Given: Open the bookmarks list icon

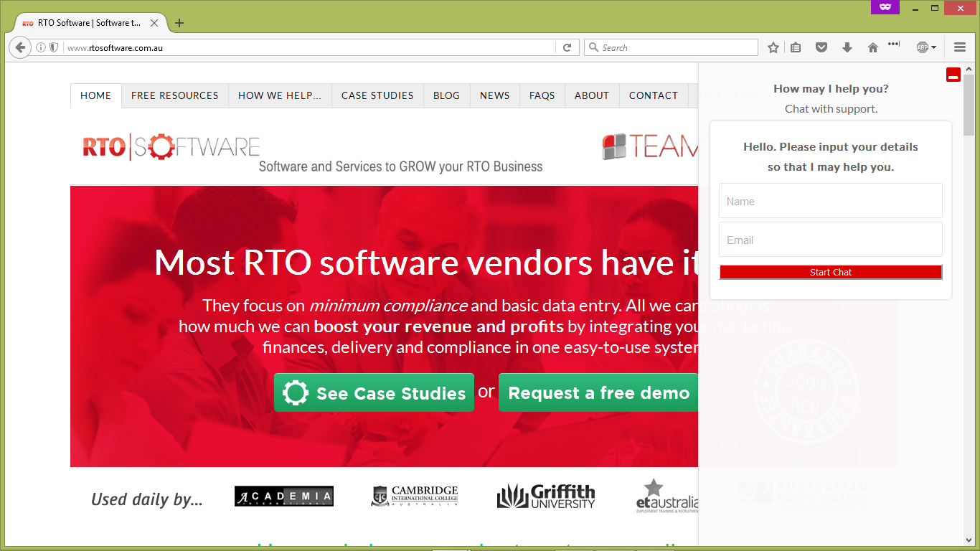Looking at the screenshot, I should pyautogui.click(x=796, y=47).
